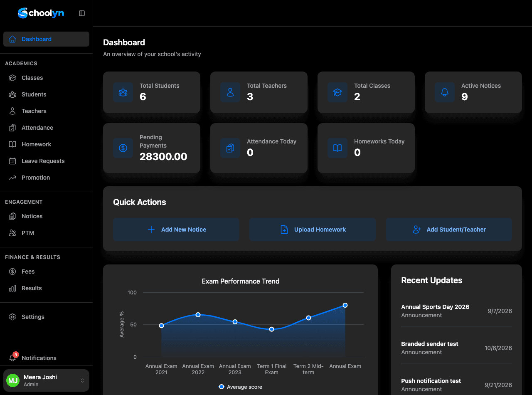The width and height of the screenshot is (532, 395).
Task: Open the Students page
Action: pyautogui.click(x=46, y=94)
